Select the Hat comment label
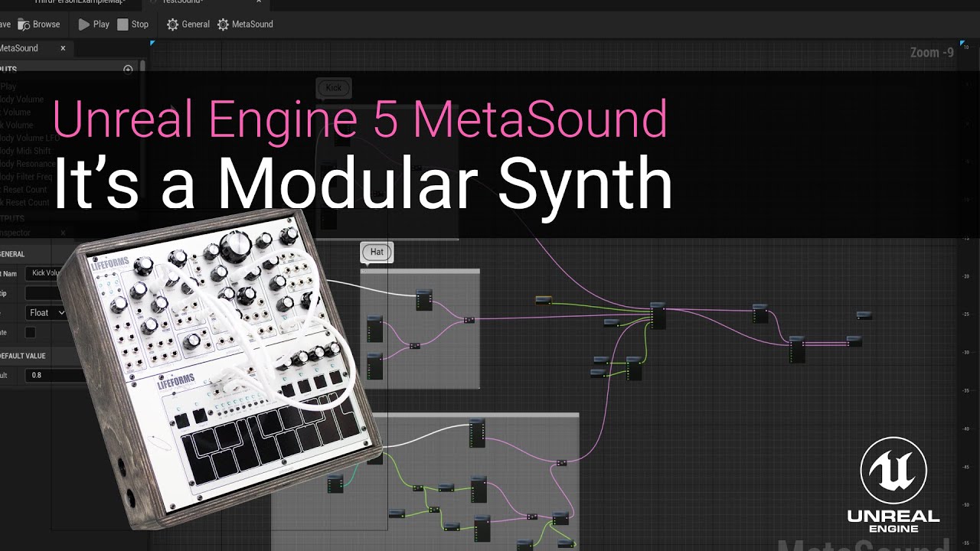 tap(377, 252)
